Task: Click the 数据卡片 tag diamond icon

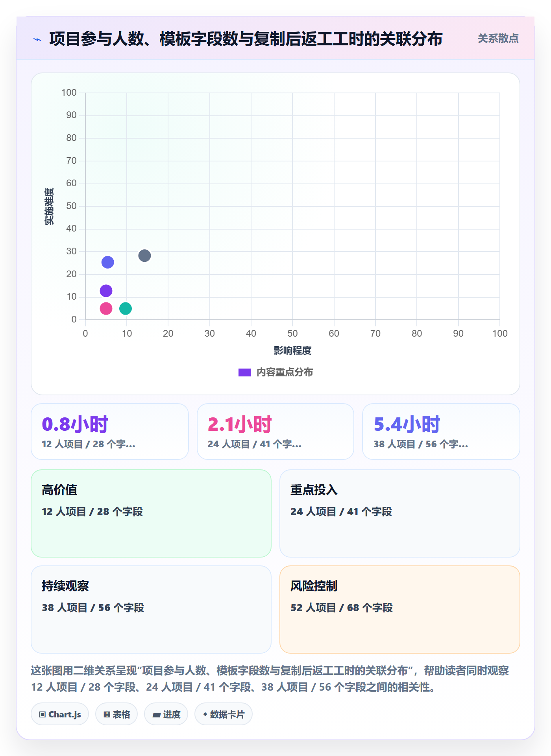Action: pyautogui.click(x=205, y=714)
